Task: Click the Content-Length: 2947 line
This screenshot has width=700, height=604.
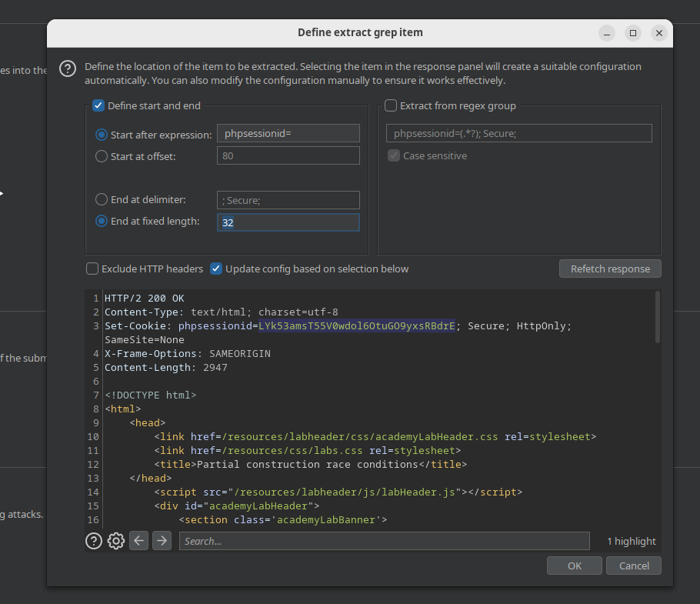Action: click(166, 367)
